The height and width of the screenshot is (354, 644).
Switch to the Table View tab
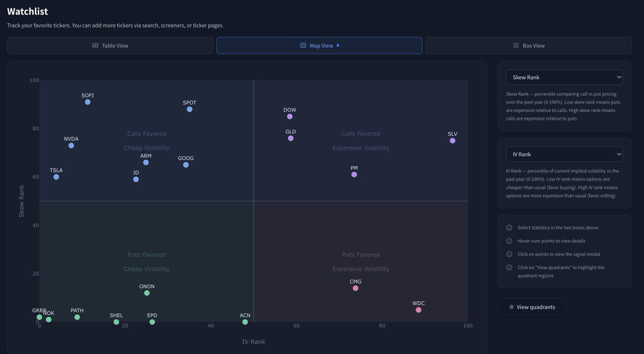point(110,46)
